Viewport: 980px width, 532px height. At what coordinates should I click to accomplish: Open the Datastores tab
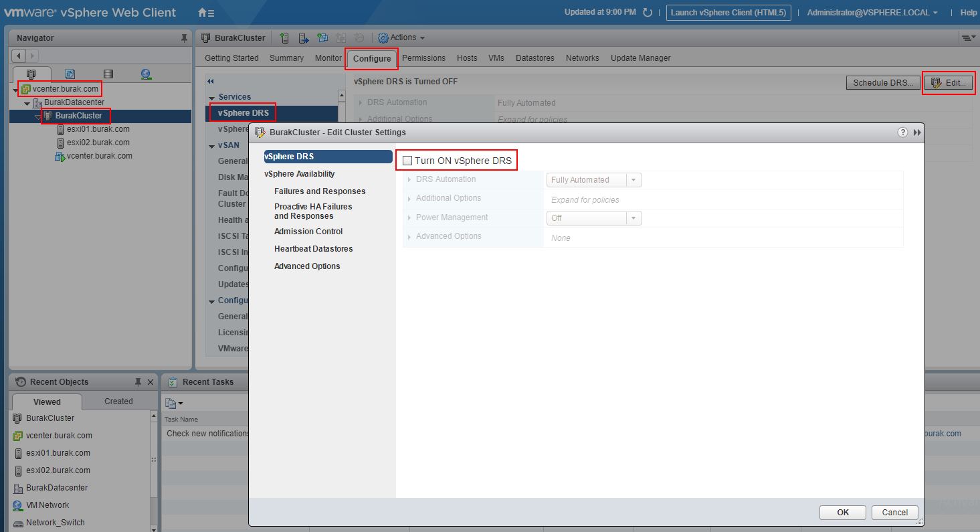point(535,58)
